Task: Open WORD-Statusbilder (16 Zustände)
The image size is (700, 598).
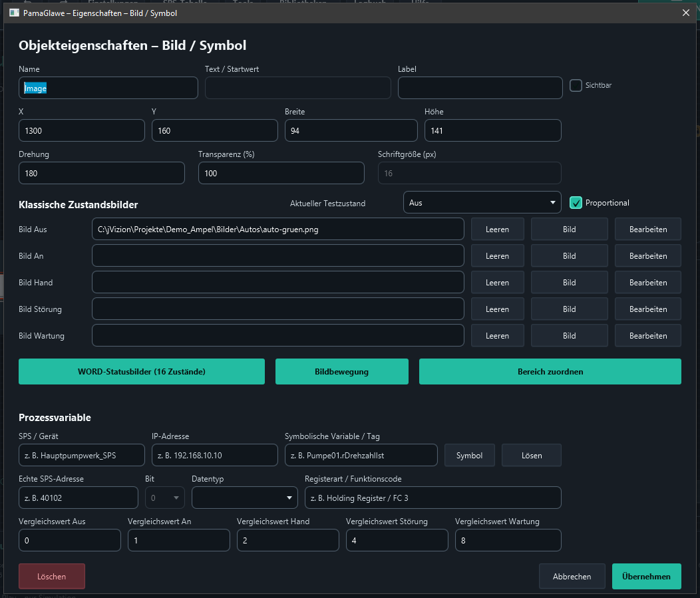Action: coord(142,371)
